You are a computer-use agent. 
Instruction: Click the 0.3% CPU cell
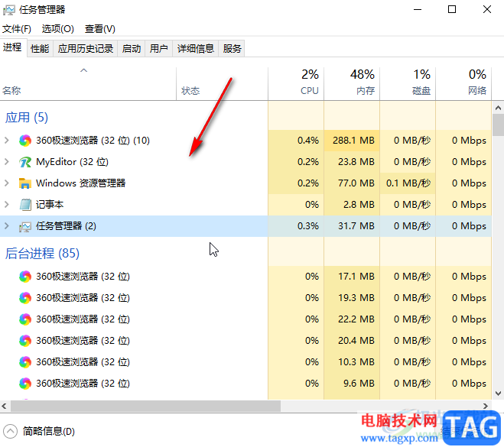tap(296, 226)
